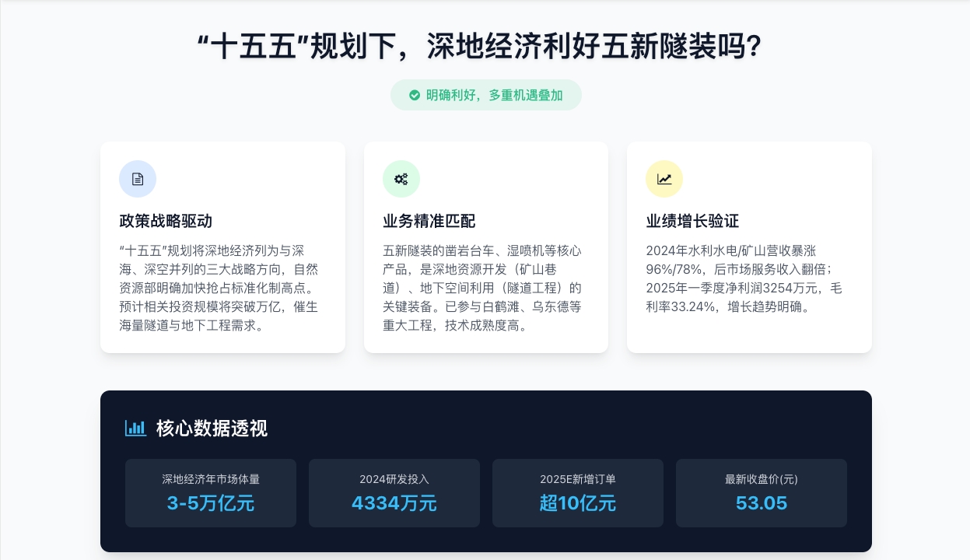Click the 最新收盘价(元) label

(x=762, y=479)
